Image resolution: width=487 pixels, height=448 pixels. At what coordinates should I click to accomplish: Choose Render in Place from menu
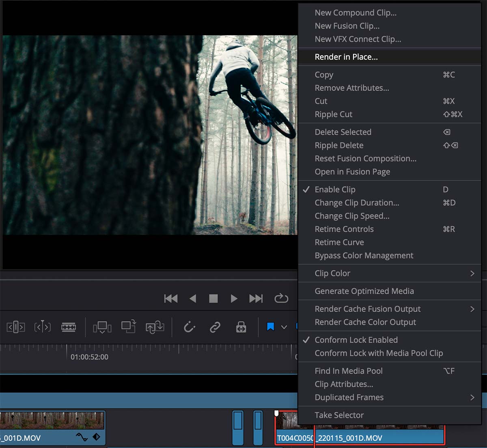346,57
